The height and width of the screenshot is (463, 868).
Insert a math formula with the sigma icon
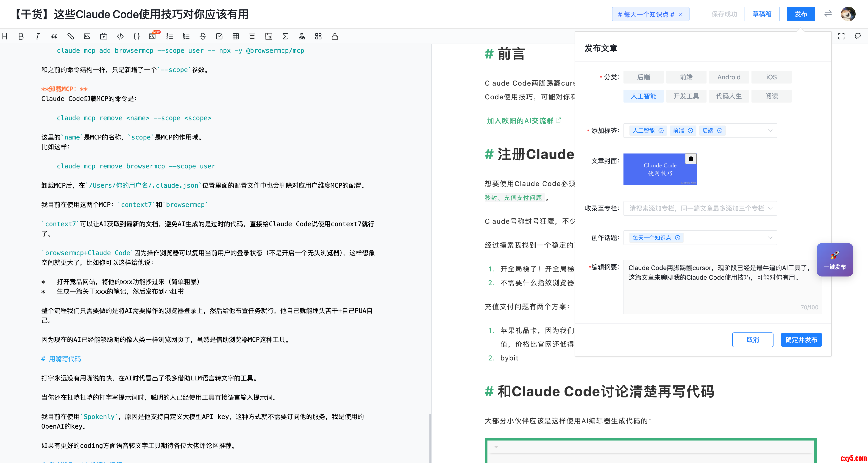coord(285,36)
